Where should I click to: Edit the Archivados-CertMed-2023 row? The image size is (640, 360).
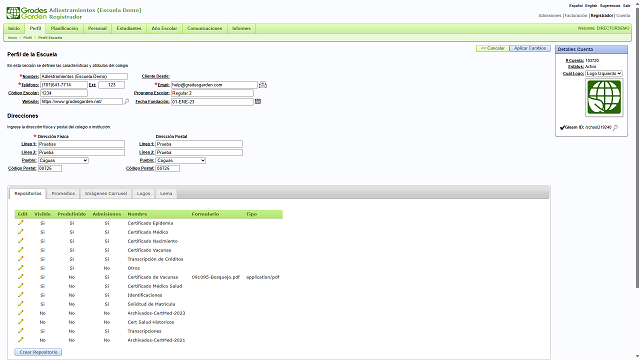click(x=20, y=313)
